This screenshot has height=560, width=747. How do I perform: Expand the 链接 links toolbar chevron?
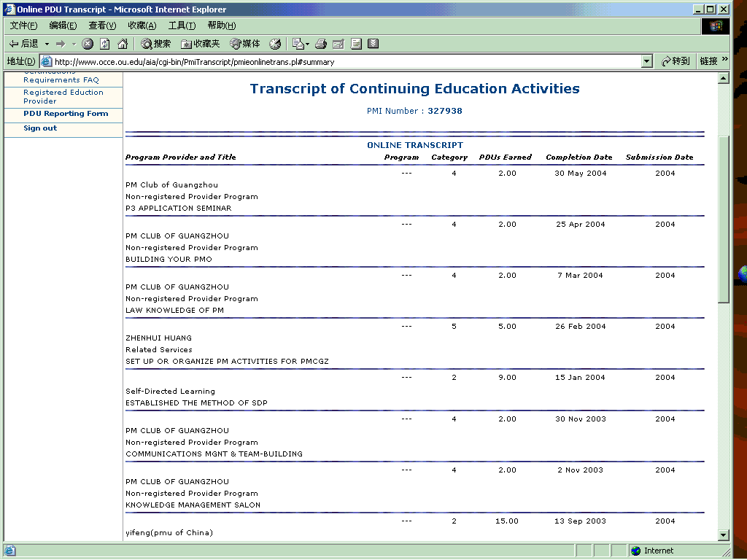[724, 59]
